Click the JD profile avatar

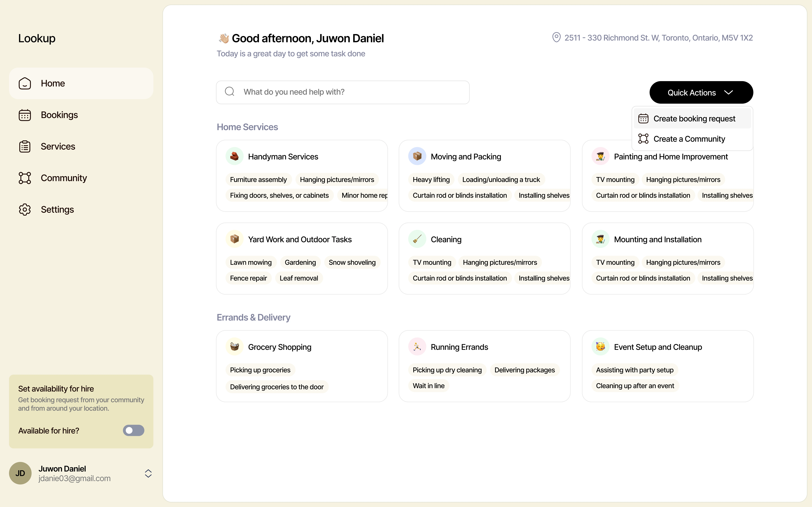[x=20, y=473]
